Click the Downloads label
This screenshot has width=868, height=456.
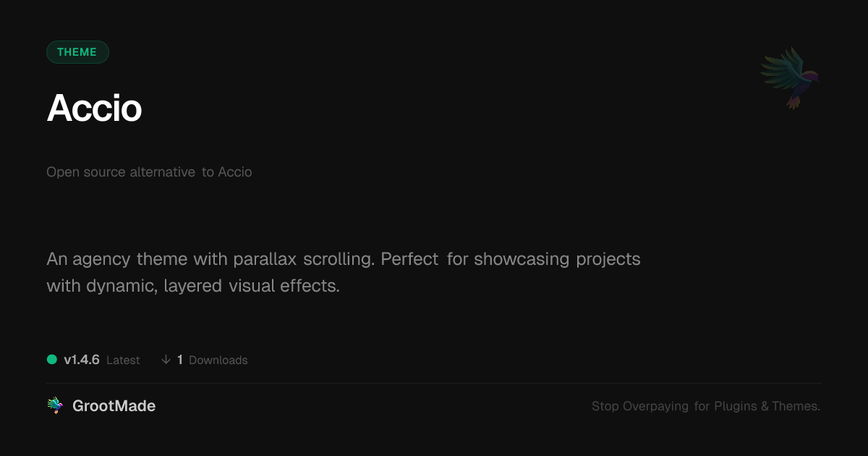coord(218,360)
